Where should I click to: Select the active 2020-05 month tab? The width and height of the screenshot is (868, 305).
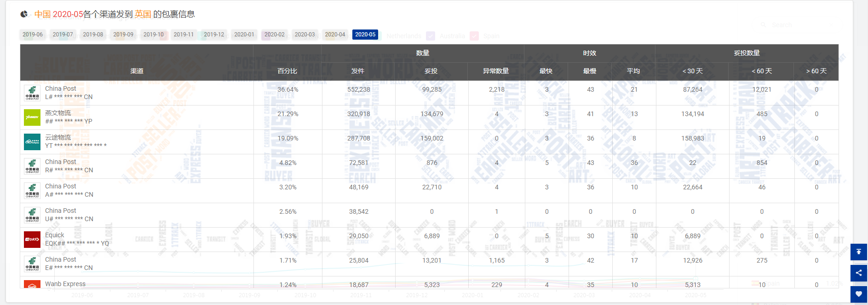365,35
